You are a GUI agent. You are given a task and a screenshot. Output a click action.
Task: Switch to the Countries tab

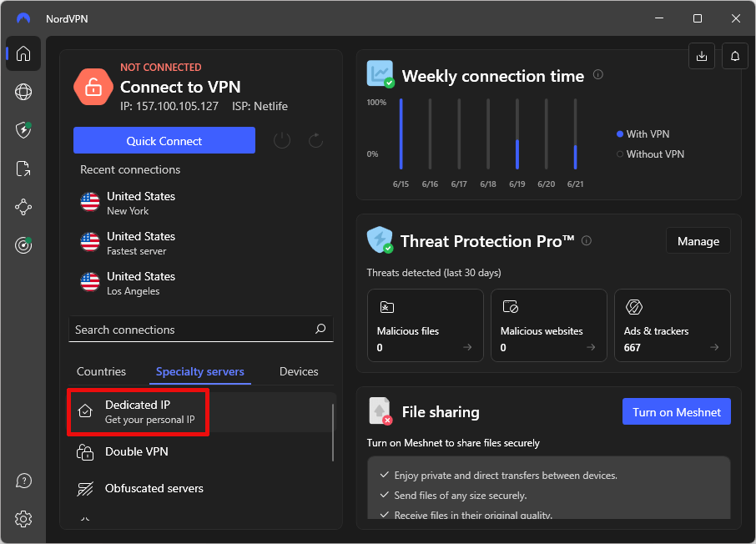click(x=101, y=371)
